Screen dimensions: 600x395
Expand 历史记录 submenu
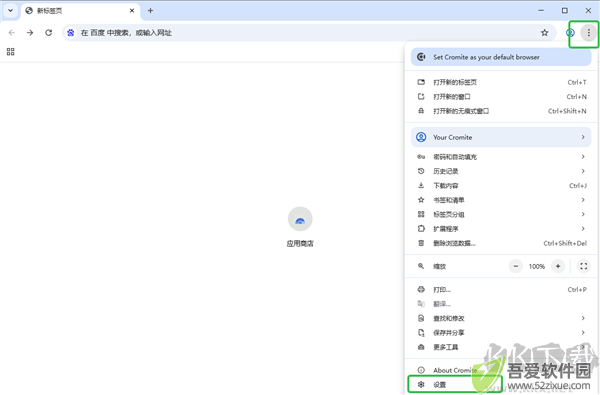click(501, 171)
